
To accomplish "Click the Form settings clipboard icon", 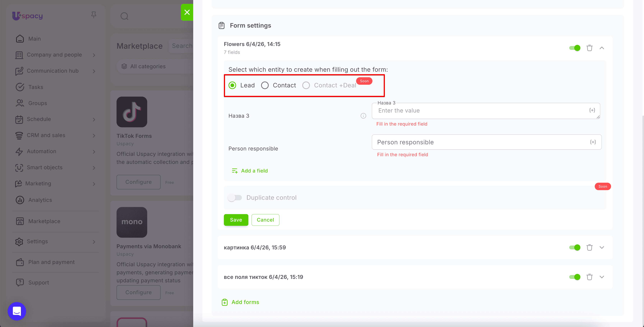I will [222, 25].
